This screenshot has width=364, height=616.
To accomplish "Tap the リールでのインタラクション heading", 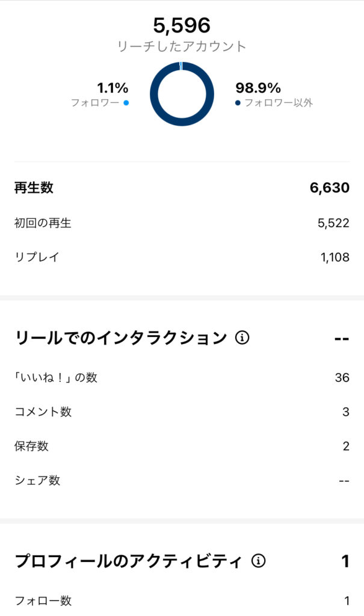I will pyautogui.click(x=120, y=338).
